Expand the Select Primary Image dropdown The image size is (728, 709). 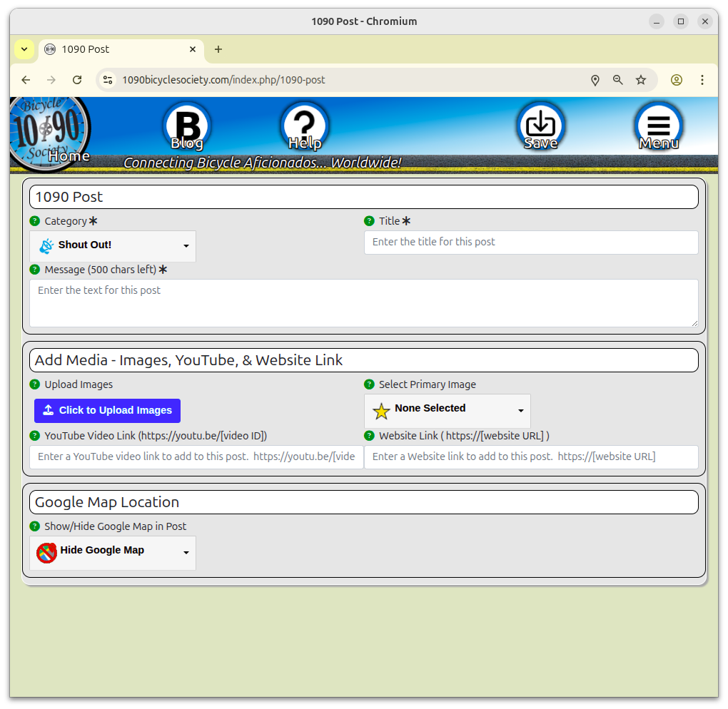[447, 412]
